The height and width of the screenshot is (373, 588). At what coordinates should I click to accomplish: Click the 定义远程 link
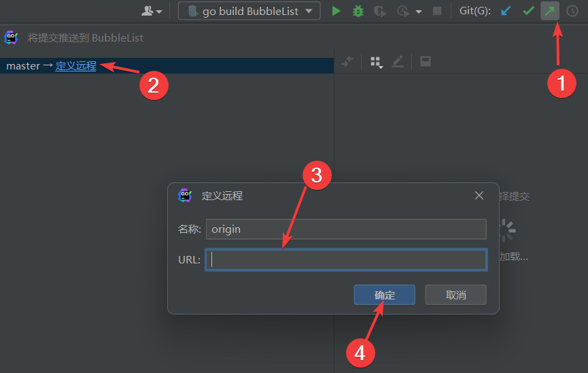point(75,66)
